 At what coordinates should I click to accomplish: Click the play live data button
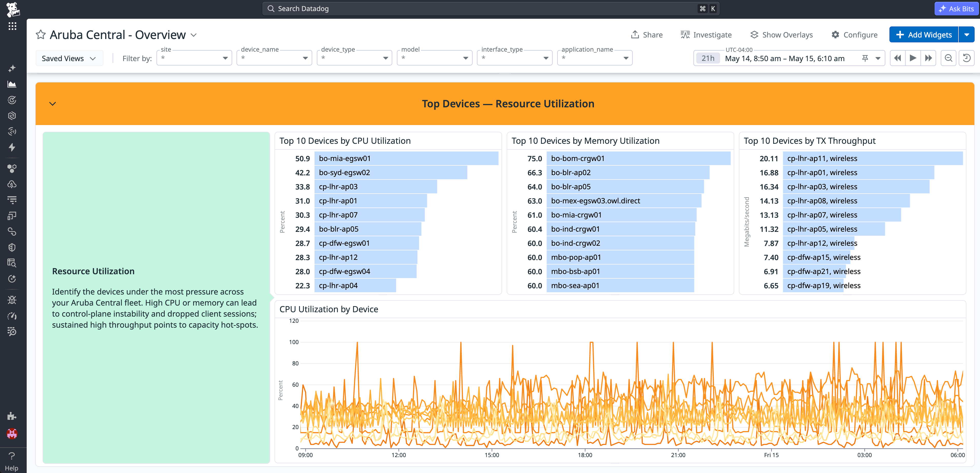(913, 58)
